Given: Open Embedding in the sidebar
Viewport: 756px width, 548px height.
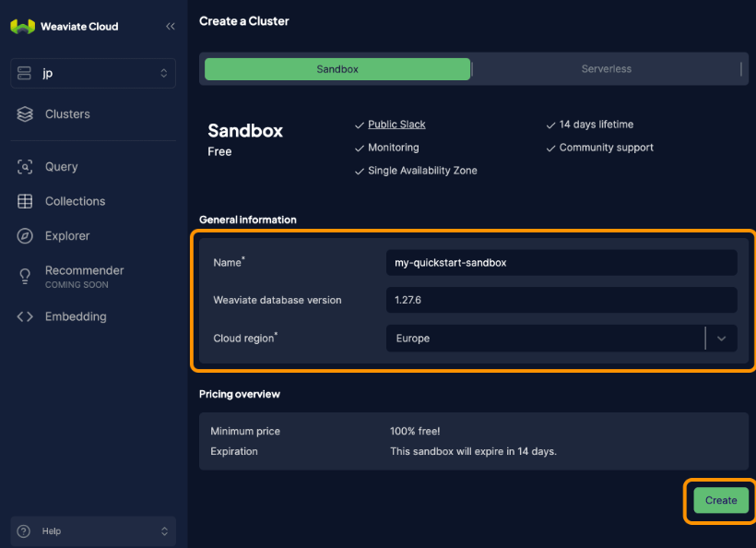Looking at the screenshot, I should coord(76,316).
